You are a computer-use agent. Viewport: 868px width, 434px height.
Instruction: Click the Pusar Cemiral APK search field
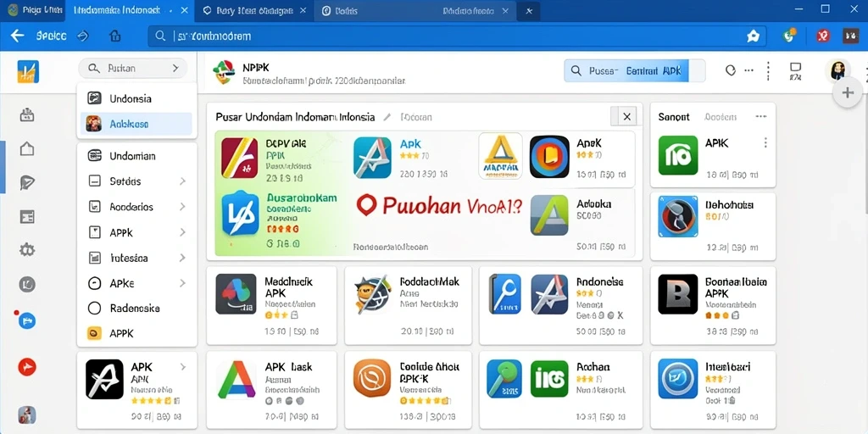coord(634,71)
